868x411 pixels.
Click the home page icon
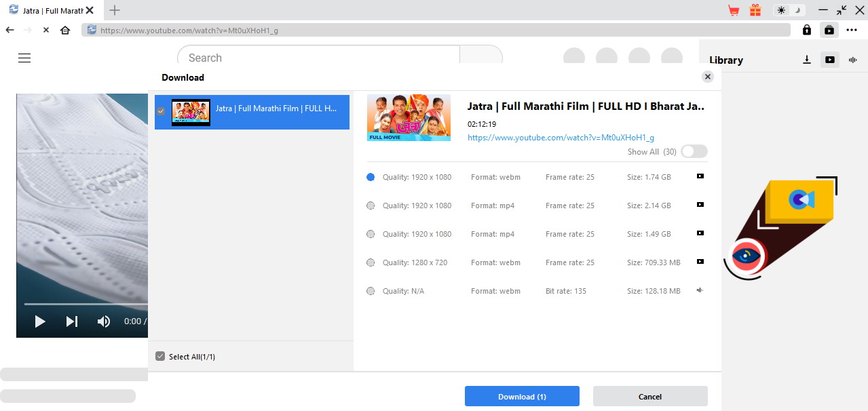pos(65,30)
